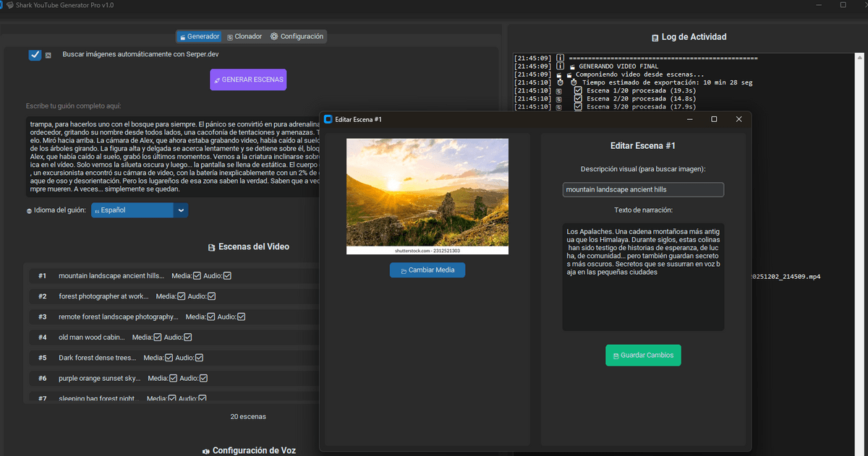Click the Escenas del Video header icon
Viewport: 868px width, 456px height.
(211, 247)
